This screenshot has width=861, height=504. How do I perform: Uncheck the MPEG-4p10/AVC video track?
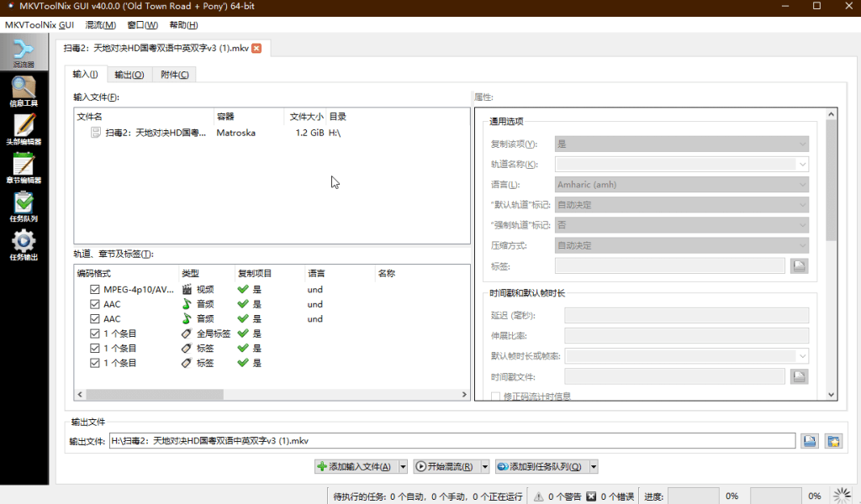95,290
